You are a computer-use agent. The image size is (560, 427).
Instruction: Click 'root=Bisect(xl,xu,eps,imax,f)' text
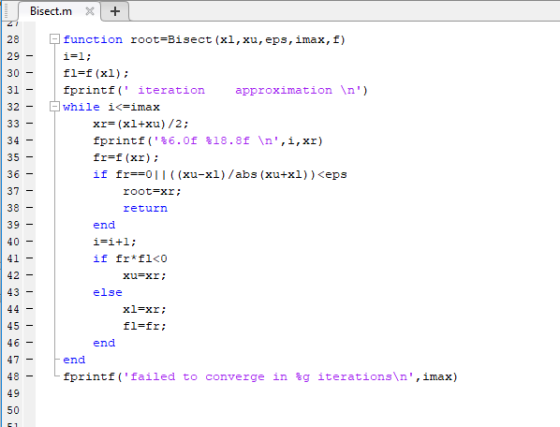point(238,39)
